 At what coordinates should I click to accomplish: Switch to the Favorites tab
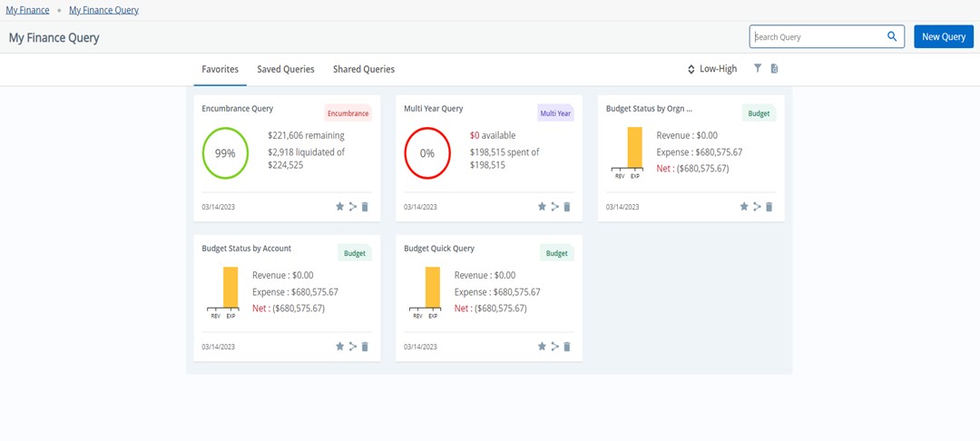click(x=220, y=69)
